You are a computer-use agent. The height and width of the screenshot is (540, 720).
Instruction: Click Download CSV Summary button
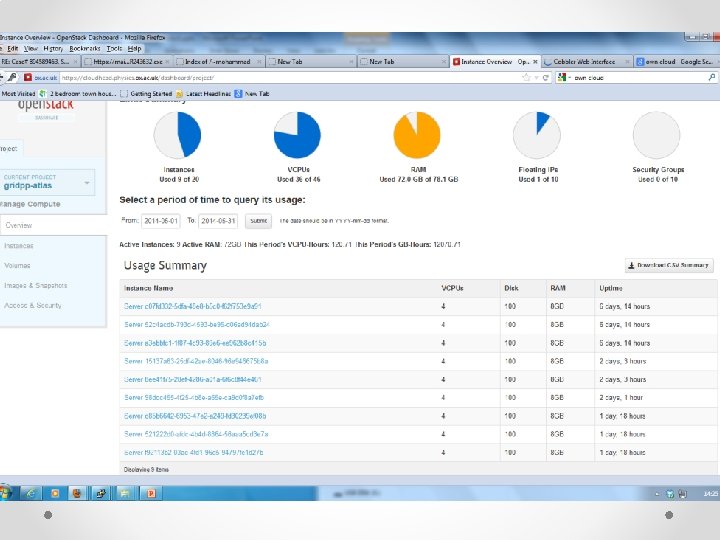pyautogui.click(x=669, y=265)
